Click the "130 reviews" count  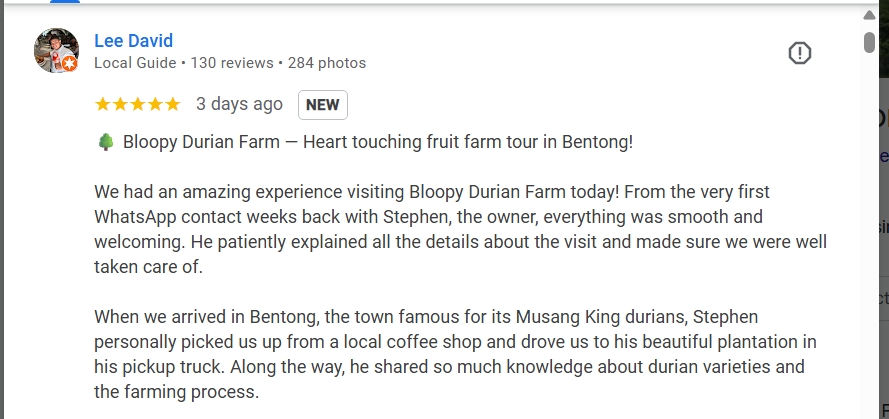point(232,63)
